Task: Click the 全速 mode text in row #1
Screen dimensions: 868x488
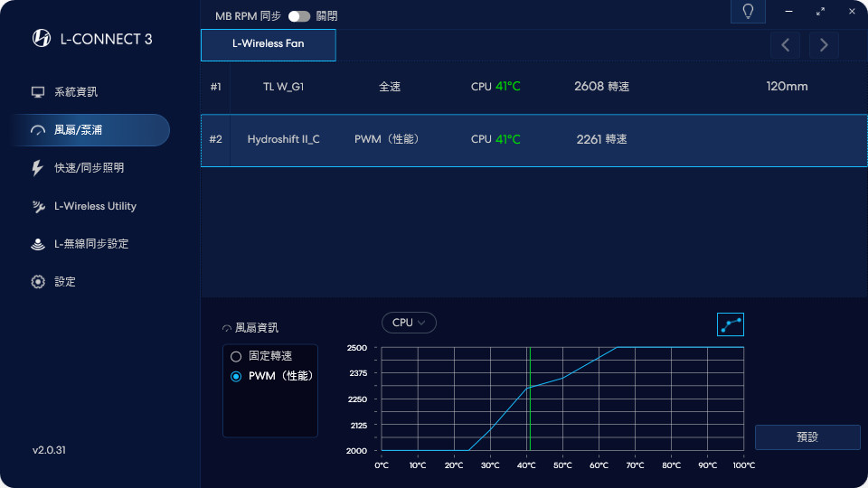Action: 390,87
